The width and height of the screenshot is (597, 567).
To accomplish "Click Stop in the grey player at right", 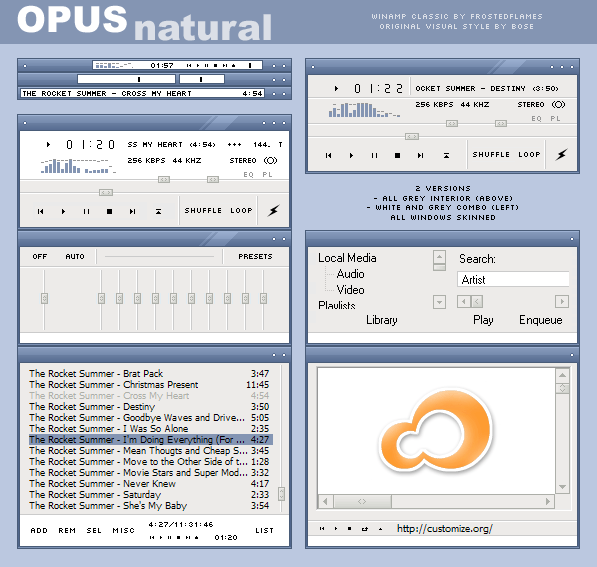I will click(x=397, y=155).
